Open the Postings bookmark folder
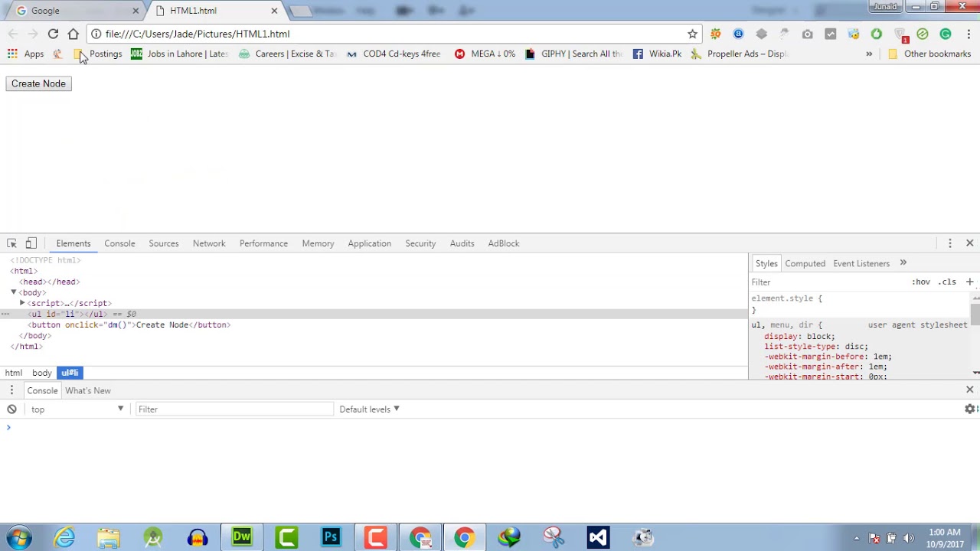This screenshot has height=551, width=980. pos(98,54)
